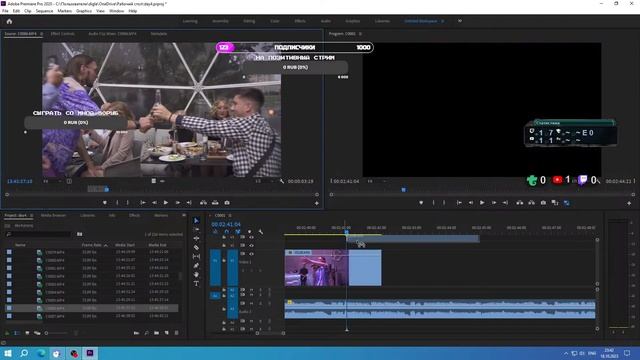640x360 pixels.
Task: Toggle Snap in the timeline
Action: 227,232
